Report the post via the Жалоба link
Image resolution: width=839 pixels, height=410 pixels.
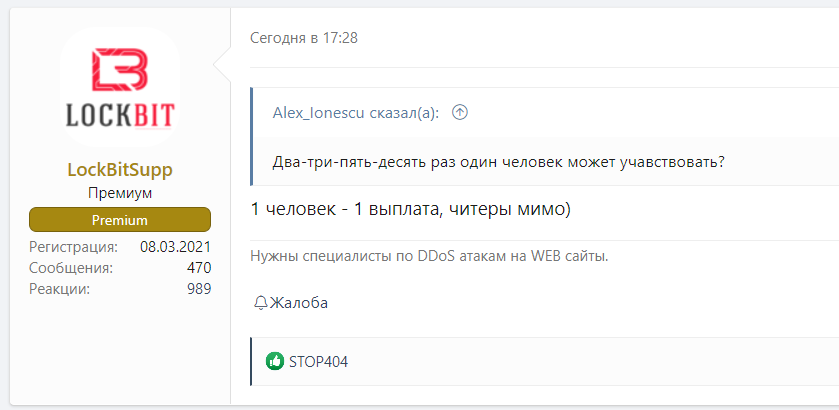[298, 303]
